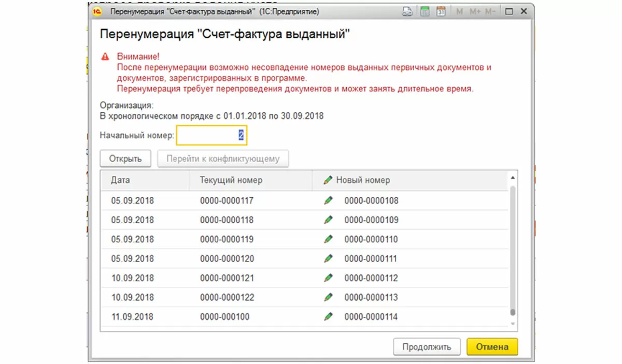Click pencil icon next to 0000-0000110
The height and width of the screenshot is (364, 622).
[328, 239]
